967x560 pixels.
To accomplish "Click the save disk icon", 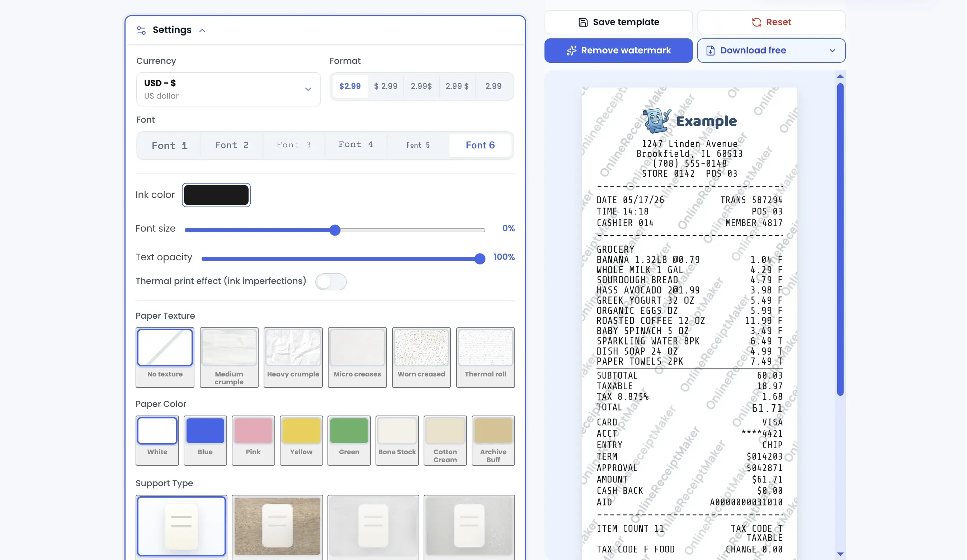I will pyautogui.click(x=582, y=22).
